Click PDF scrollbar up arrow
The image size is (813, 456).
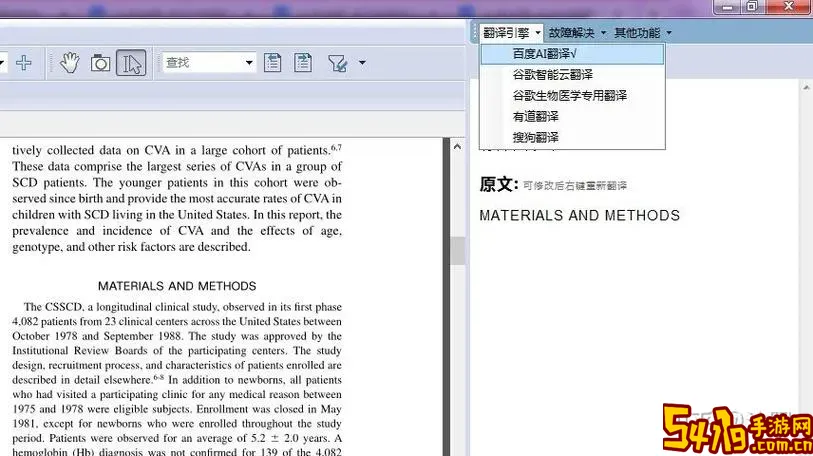(x=457, y=147)
